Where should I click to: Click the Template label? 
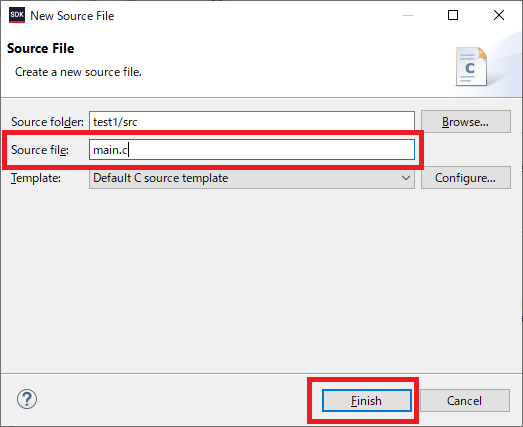point(36,178)
